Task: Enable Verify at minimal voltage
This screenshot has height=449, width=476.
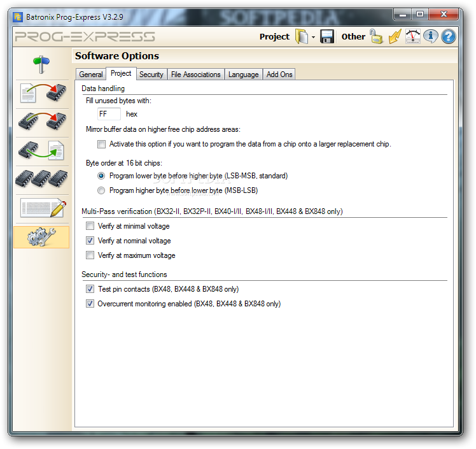Action: (90, 226)
